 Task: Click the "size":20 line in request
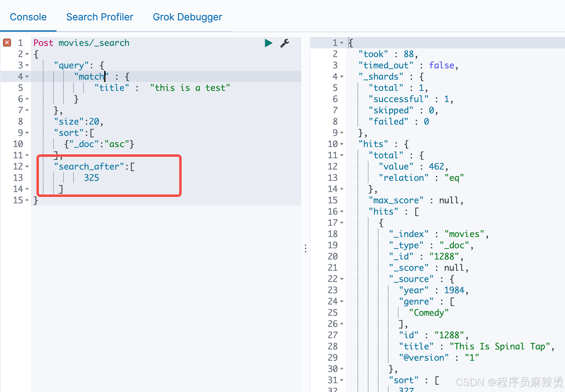pos(79,122)
